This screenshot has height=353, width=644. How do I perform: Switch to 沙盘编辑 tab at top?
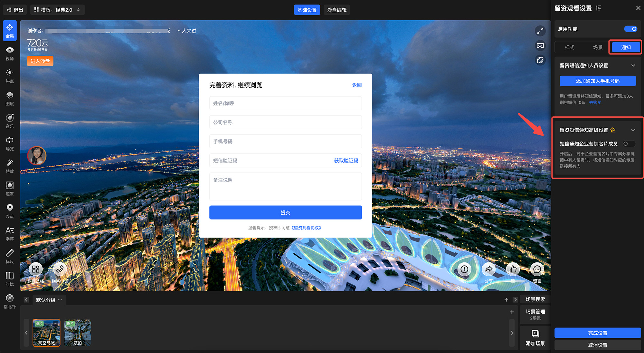tap(336, 10)
